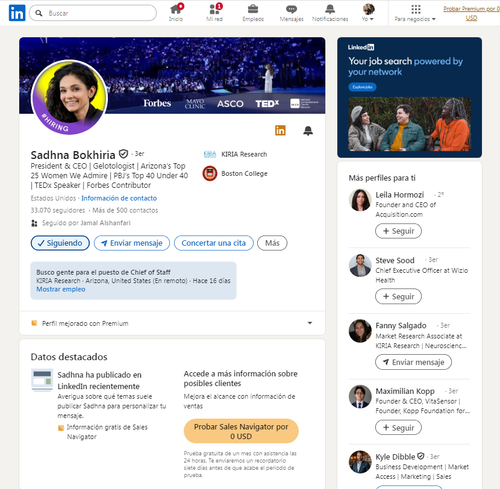The height and width of the screenshot is (489, 500).
Task: Toggle the Siguiendo follow button
Action: [x=60, y=243]
